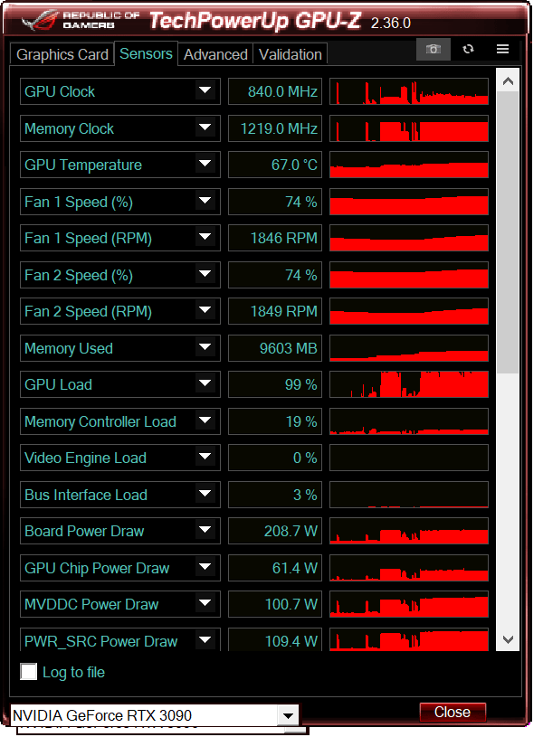Open the Advanced tab
The image size is (543, 756).
click(x=215, y=54)
